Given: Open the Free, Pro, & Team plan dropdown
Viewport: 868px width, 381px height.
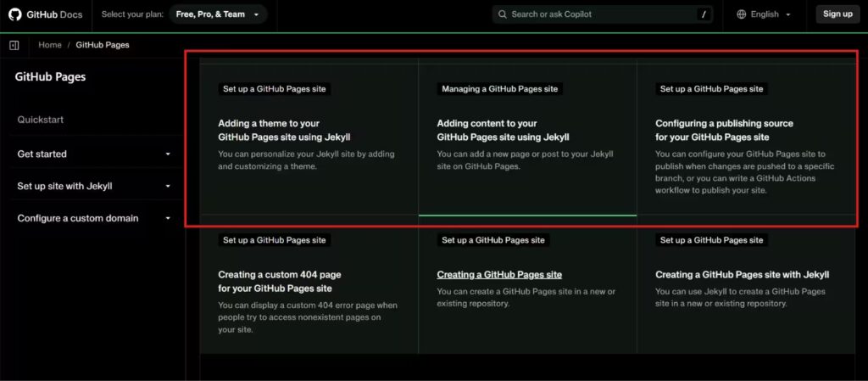Looking at the screenshot, I should [x=218, y=14].
